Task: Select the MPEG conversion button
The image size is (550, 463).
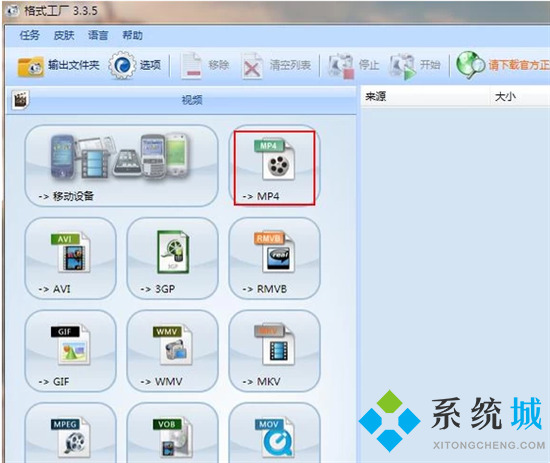Action: [x=71, y=433]
